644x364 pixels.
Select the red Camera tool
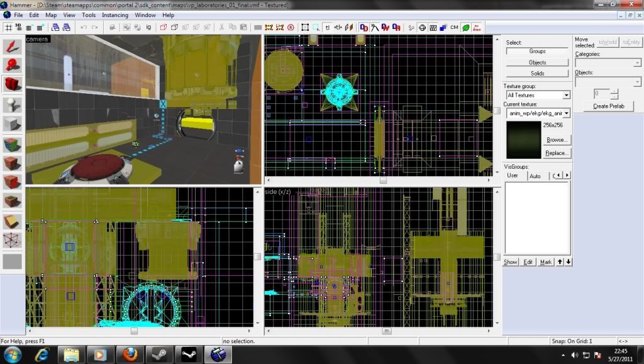(x=13, y=84)
